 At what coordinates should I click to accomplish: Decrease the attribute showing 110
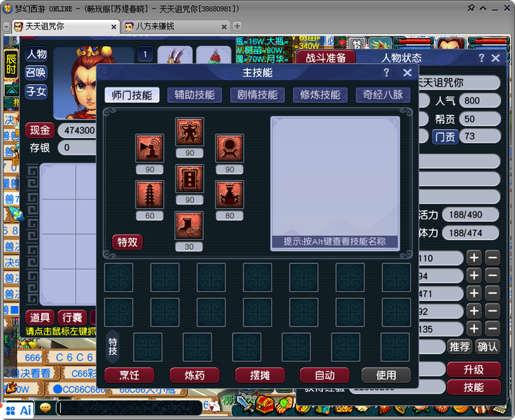[x=493, y=258]
